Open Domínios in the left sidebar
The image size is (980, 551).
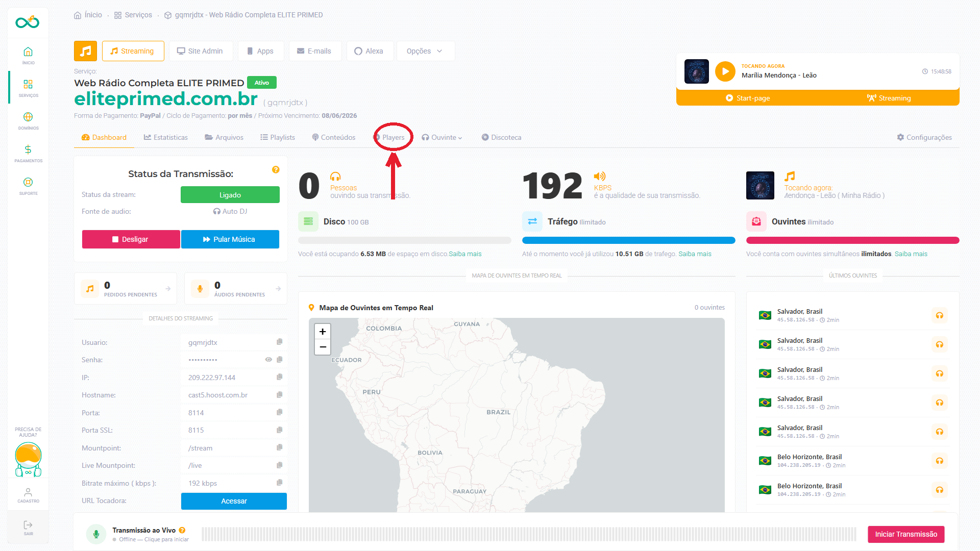tap(28, 120)
